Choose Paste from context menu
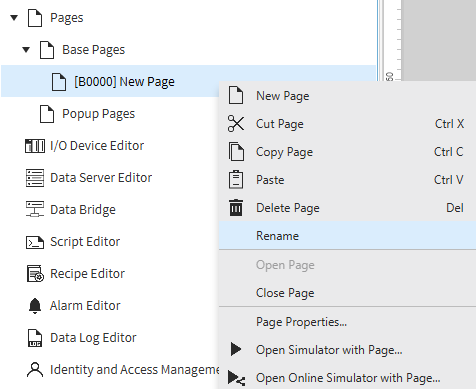 [x=347, y=180]
